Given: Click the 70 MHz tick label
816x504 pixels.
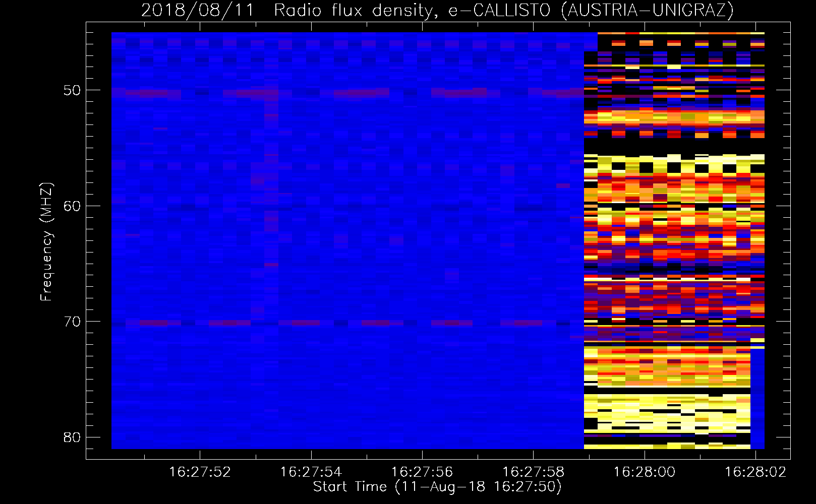Looking at the screenshot, I should [72, 322].
